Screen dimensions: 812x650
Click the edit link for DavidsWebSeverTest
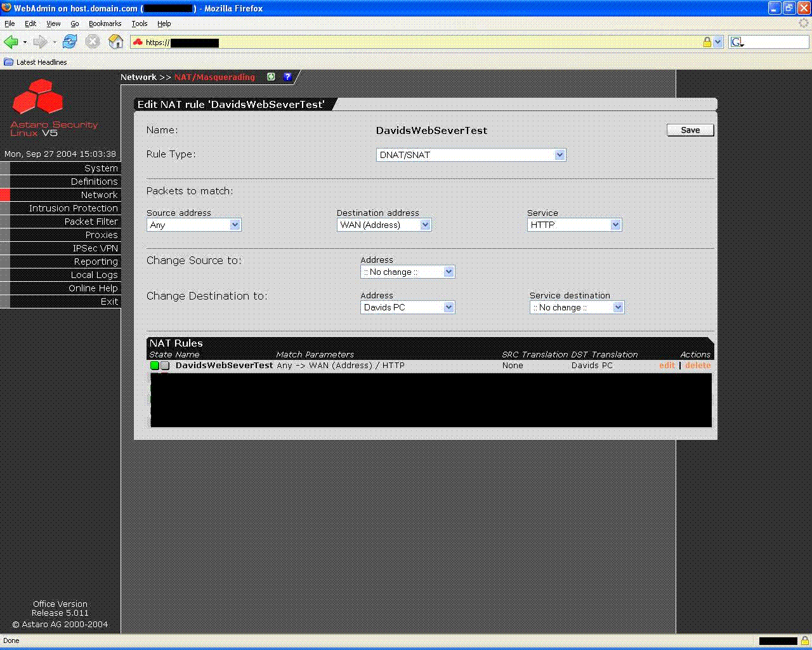coord(667,366)
